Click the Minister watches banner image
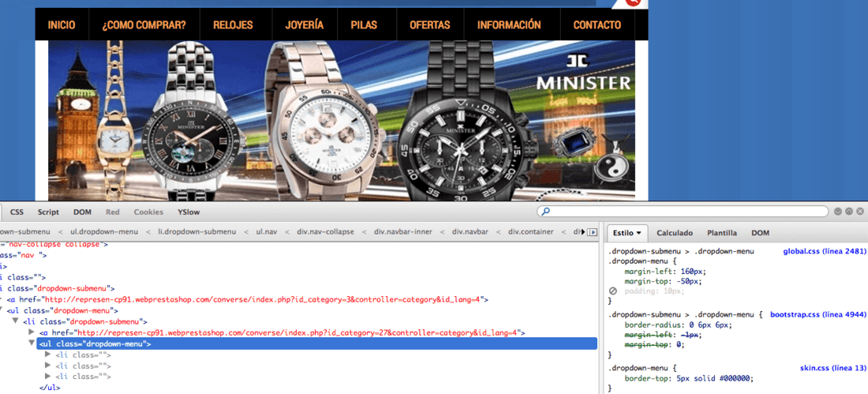868x394 pixels. (342, 120)
